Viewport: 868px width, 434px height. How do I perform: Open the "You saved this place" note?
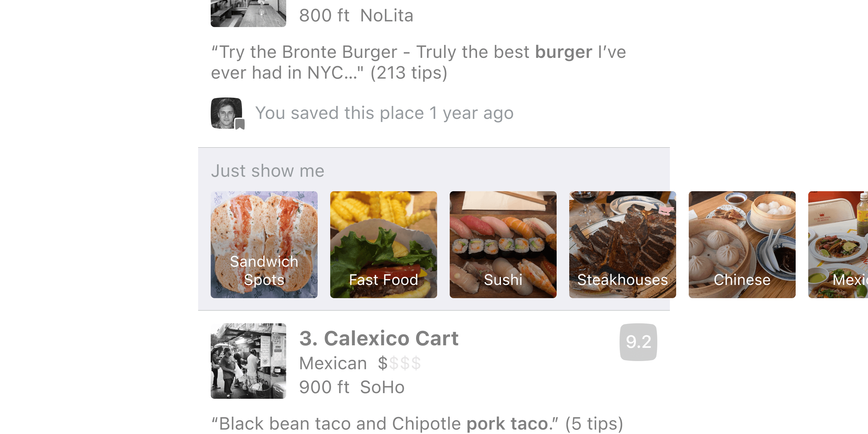pyautogui.click(x=384, y=113)
